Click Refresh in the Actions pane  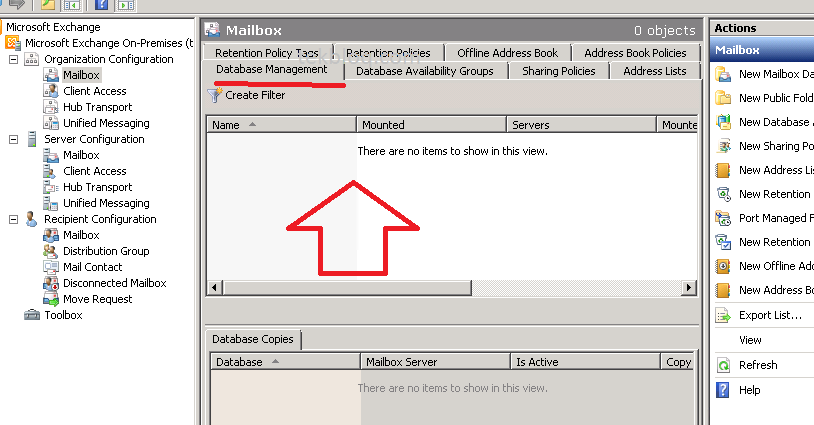click(758, 365)
